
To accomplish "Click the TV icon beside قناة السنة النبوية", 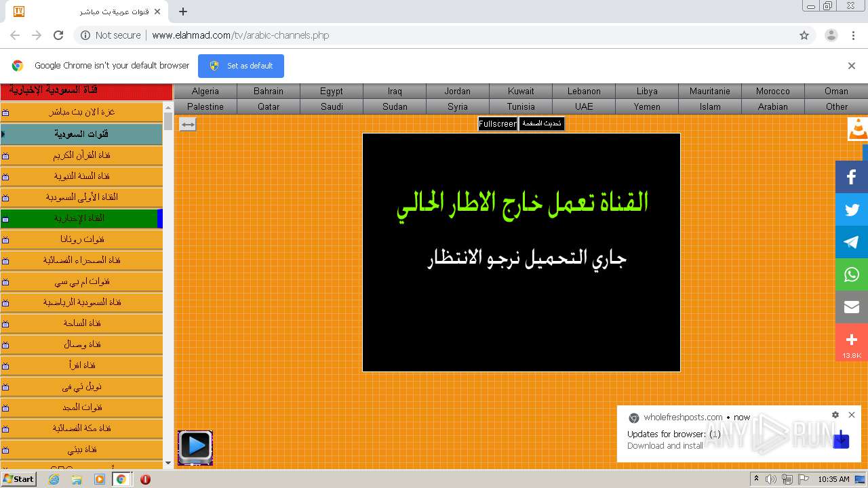I will point(5,176).
